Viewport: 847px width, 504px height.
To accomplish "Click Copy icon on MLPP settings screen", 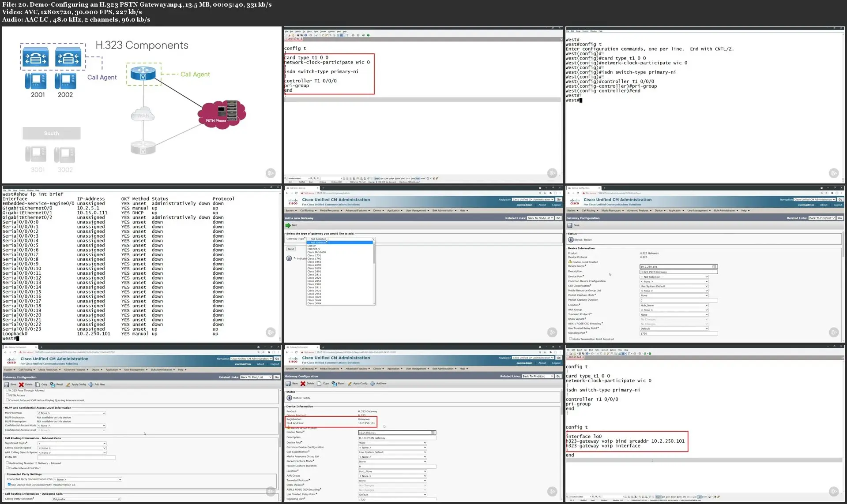I will pyautogui.click(x=38, y=385).
